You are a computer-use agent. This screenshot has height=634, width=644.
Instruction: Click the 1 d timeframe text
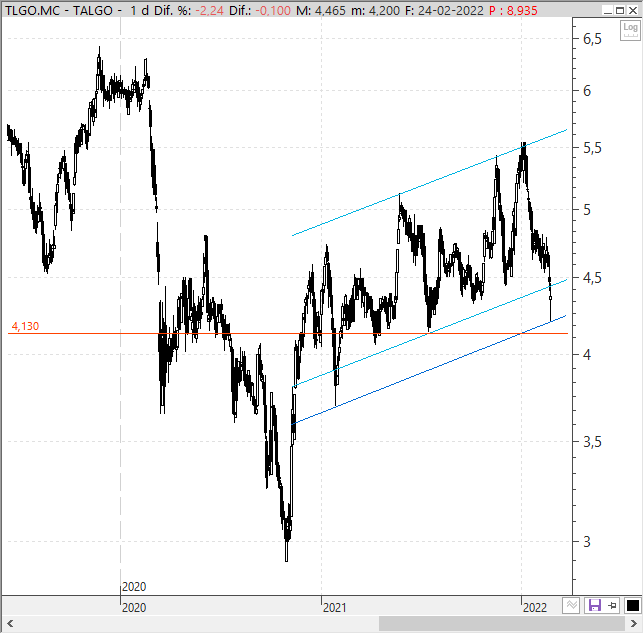139,10
